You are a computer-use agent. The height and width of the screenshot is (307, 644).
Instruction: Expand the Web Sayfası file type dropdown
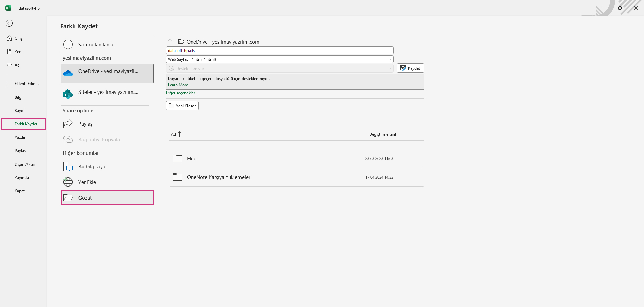[x=390, y=59]
